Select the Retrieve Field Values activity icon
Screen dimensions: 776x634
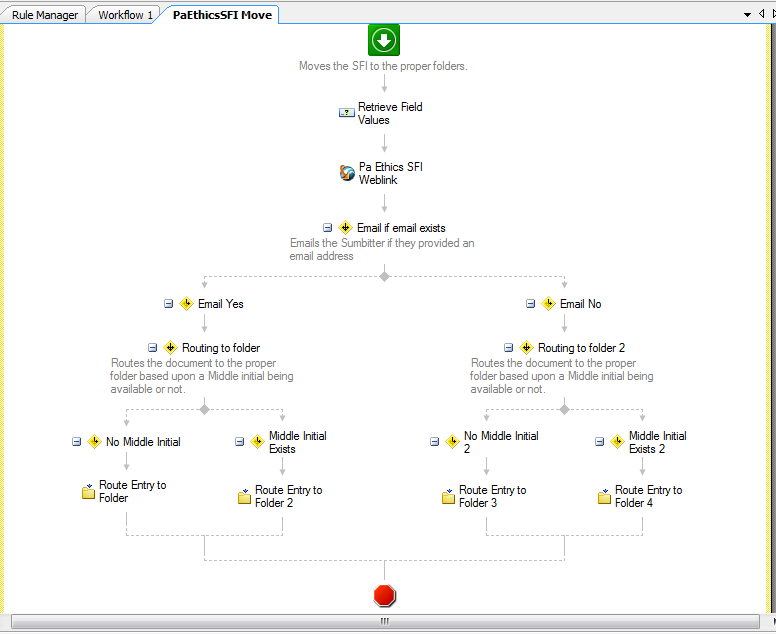[346, 113]
